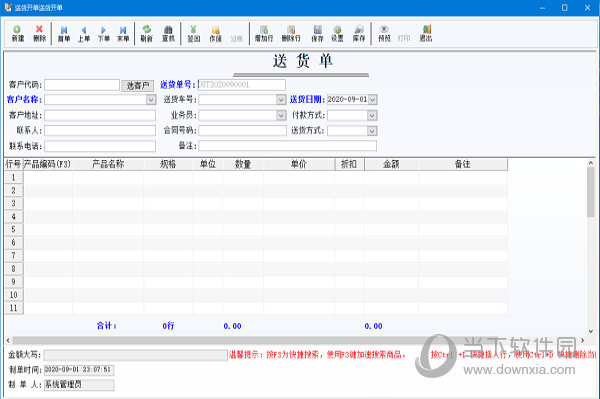The height and width of the screenshot is (399, 600).
Task: Click the 合计 label
Action: click(107, 326)
